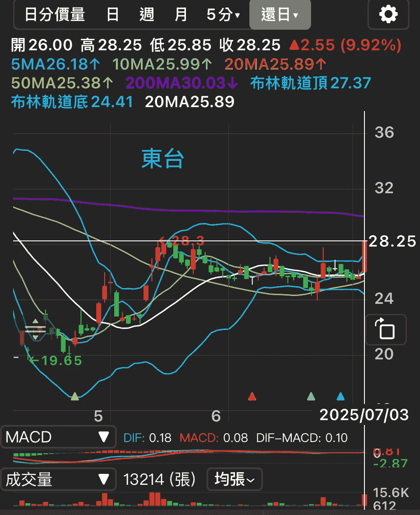Image resolution: width=420 pixels, height=515 pixels.
Task: Tap the latest red volume bar
Action: [x=364, y=500]
